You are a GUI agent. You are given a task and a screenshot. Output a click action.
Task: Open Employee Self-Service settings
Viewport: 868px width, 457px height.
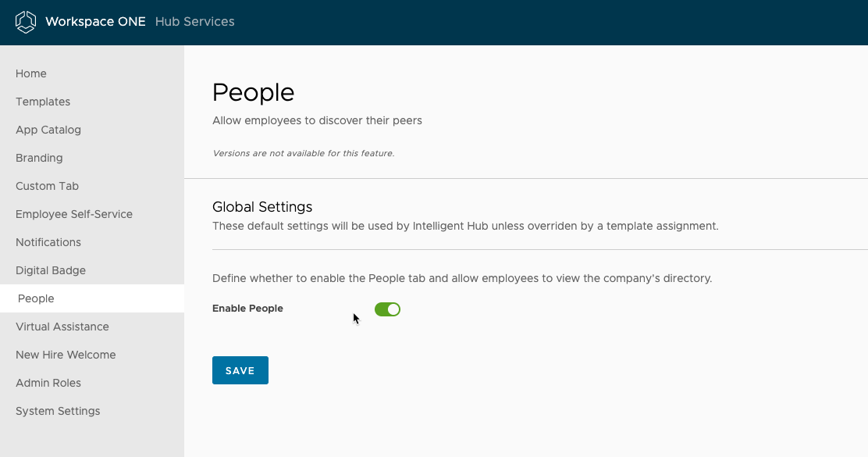click(74, 214)
